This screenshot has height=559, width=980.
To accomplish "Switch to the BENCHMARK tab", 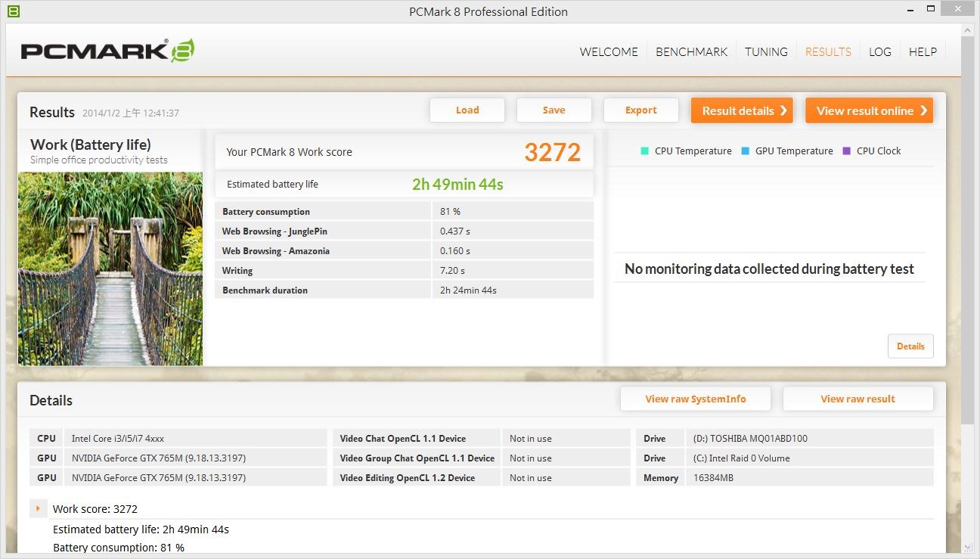I will [691, 51].
